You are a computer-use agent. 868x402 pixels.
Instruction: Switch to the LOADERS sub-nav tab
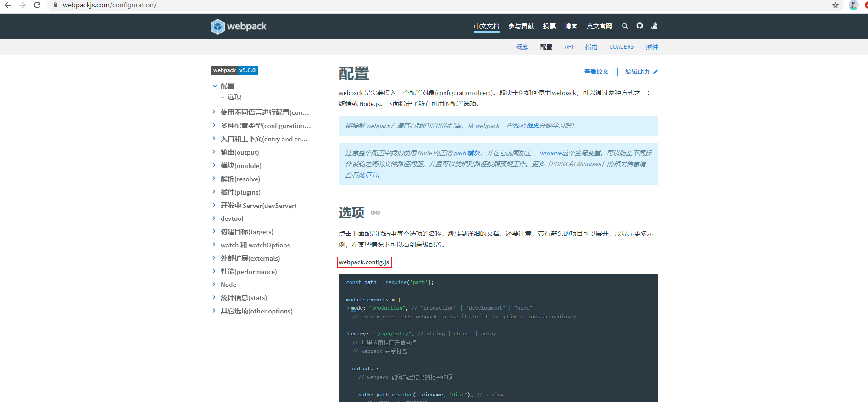(622, 47)
